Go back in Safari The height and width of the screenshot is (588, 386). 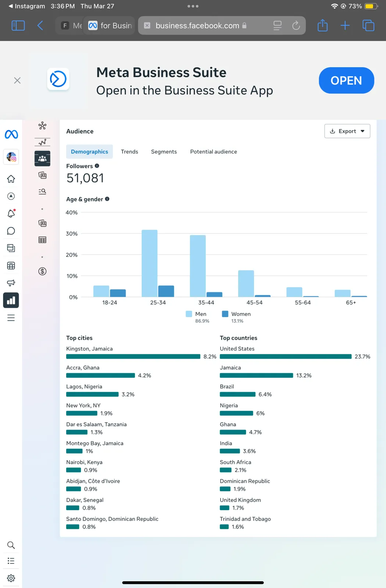point(40,25)
